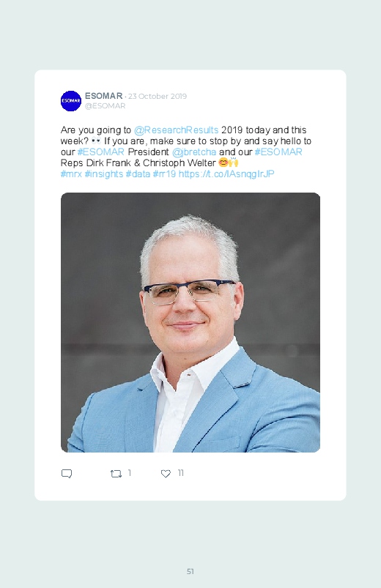Click the #ESOMAR hashtag before Reps

click(x=278, y=152)
